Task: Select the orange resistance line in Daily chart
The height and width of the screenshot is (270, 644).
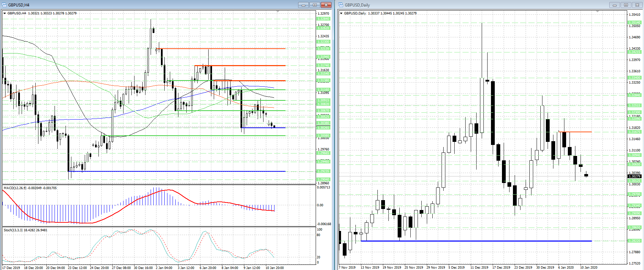Action: coord(575,132)
